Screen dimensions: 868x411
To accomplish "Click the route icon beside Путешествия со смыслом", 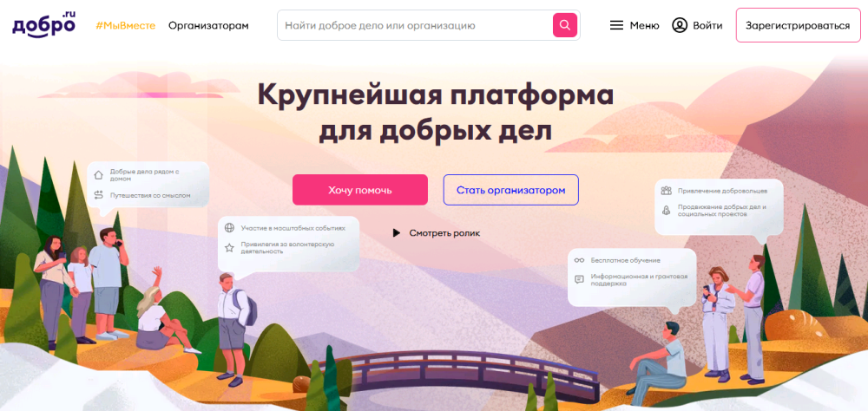I will pyautogui.click(x=99, y=195).
